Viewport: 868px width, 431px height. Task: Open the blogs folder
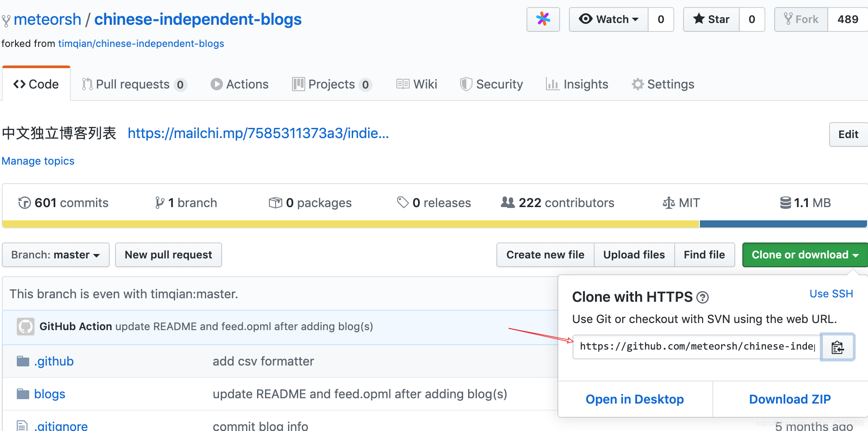pyautogui.click(x=50, y=394)
